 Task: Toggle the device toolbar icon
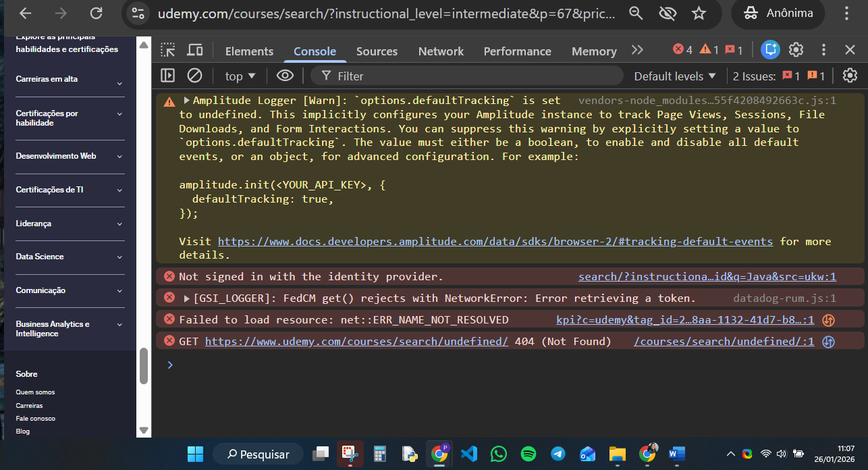[x=195, y=50]
